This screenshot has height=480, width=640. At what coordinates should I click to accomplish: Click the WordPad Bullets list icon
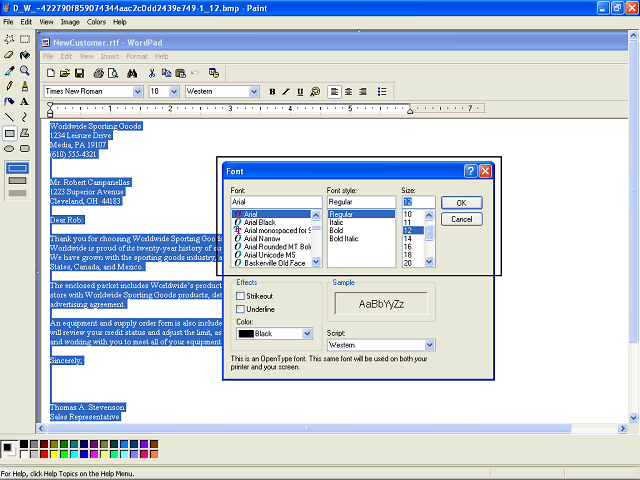382,91
